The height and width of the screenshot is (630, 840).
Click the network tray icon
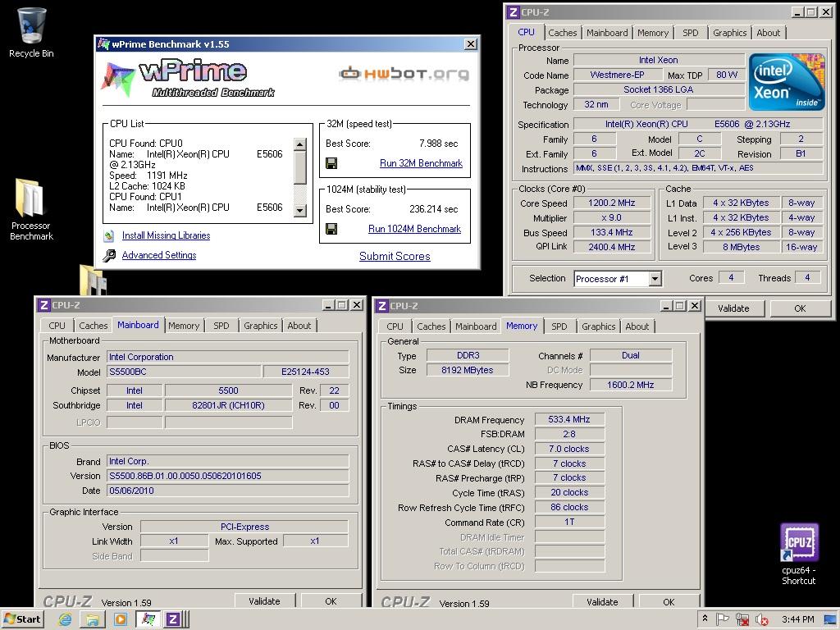(x=742, y=619)
